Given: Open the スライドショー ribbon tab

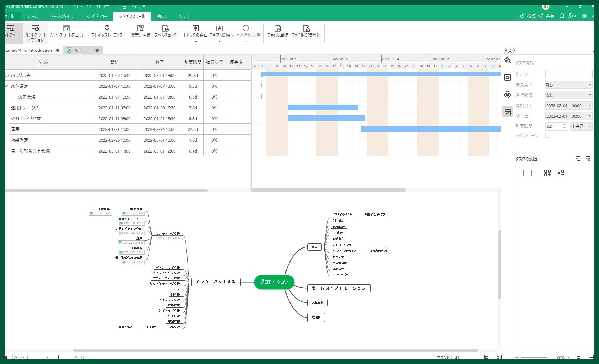Looking at the screenshot, I should [x=96, y=16].
